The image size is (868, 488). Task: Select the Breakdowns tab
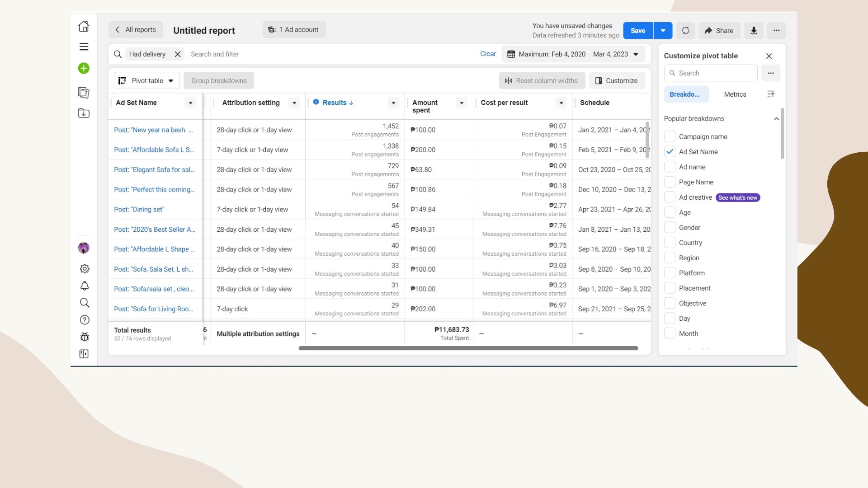point(684,94)
